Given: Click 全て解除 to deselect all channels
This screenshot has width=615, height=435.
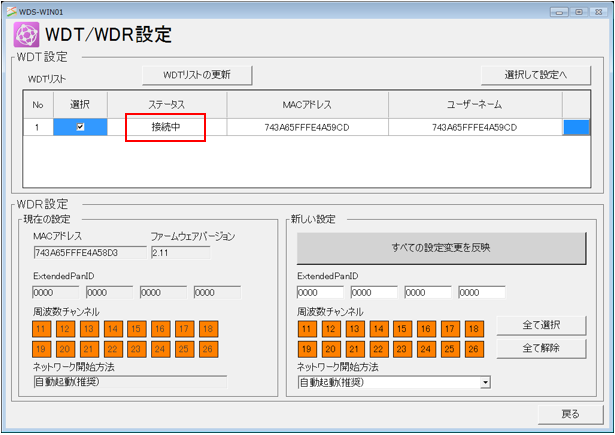Looking at the screenshot, I should coord(553,348).
